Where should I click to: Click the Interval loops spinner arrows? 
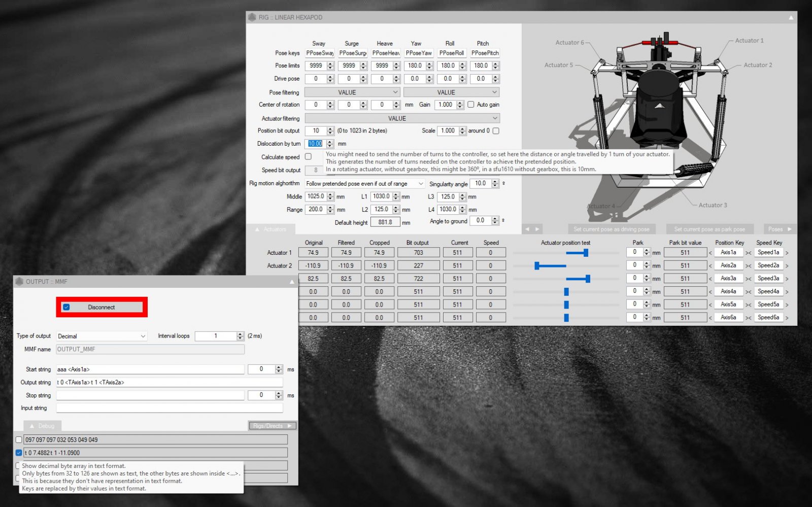point(240,336)
